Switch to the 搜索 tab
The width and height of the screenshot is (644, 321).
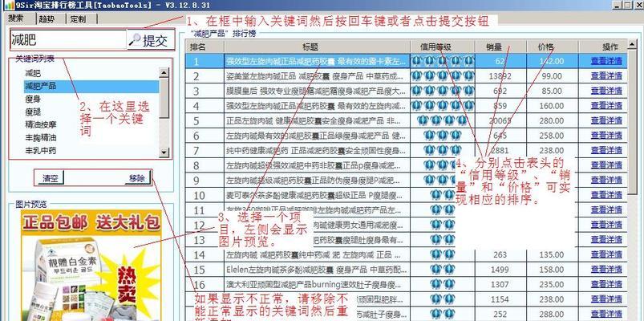18,18
